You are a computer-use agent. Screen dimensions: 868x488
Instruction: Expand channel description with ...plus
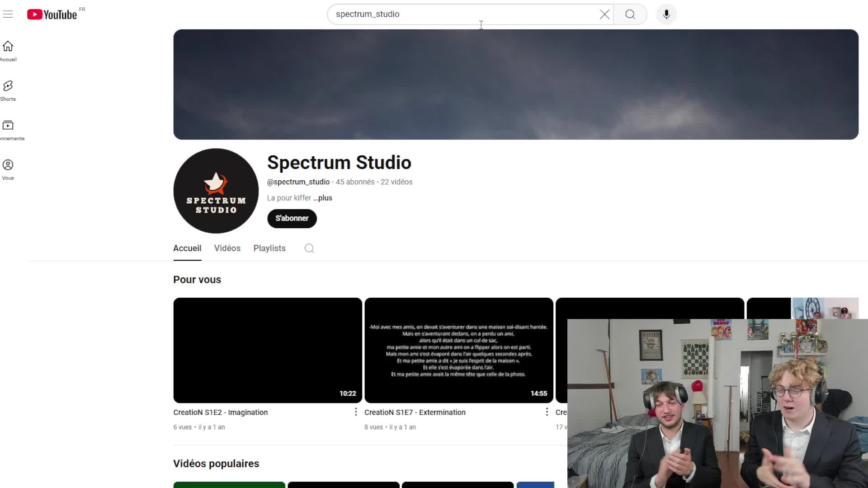[322, 198]
